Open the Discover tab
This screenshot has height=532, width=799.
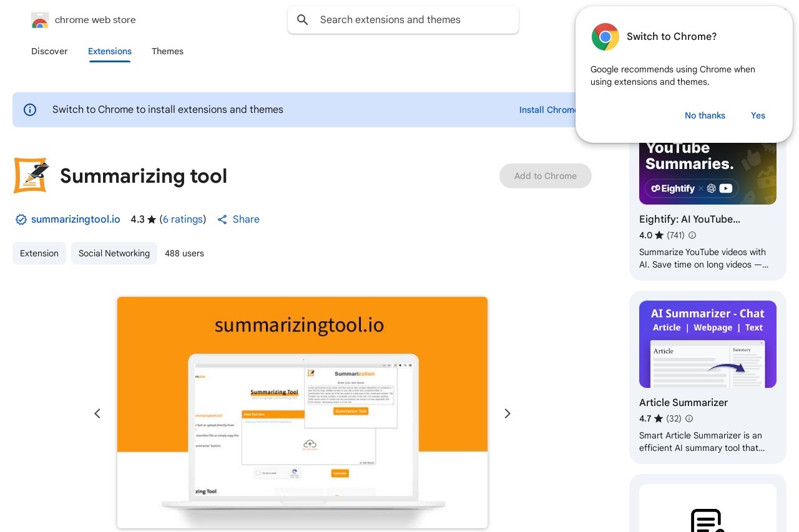pyautogui.click(x=49, y=51)
